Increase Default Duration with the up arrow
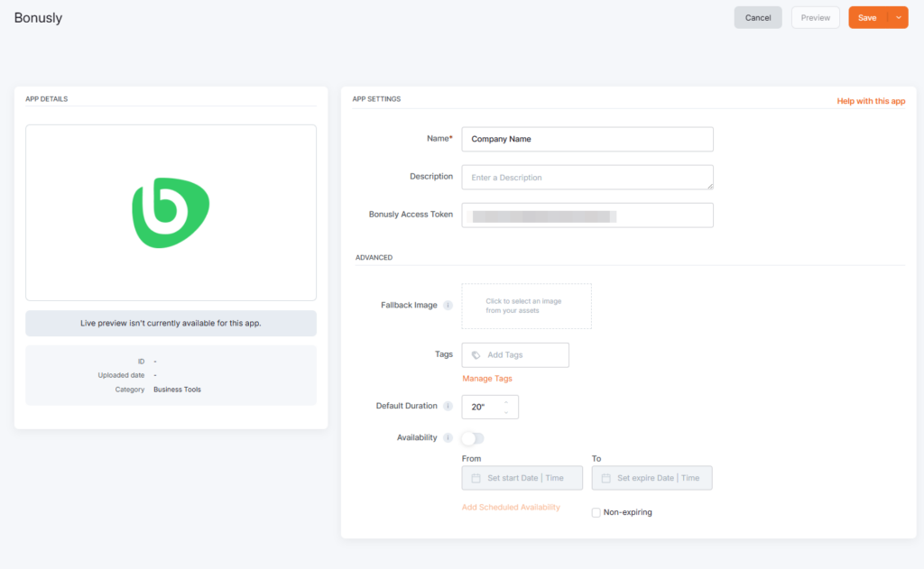 [506, 401]
